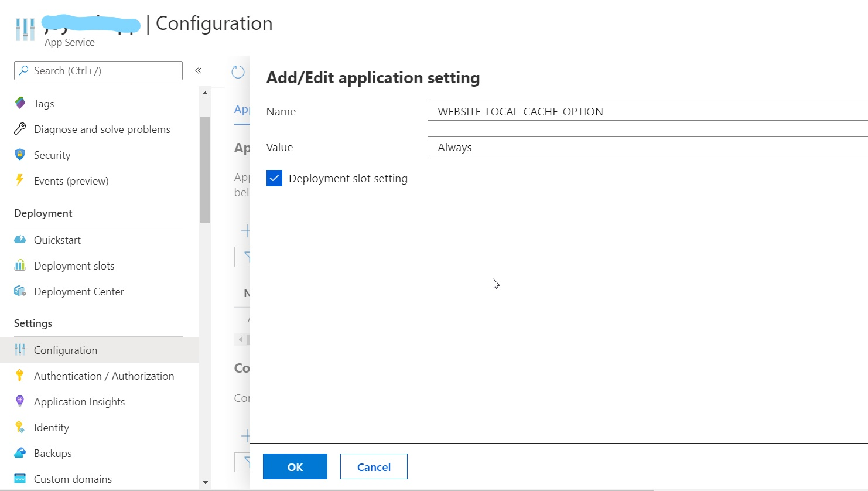Select the Tags sidebar icon
868x491 pixels.
(x=19, y=103)
